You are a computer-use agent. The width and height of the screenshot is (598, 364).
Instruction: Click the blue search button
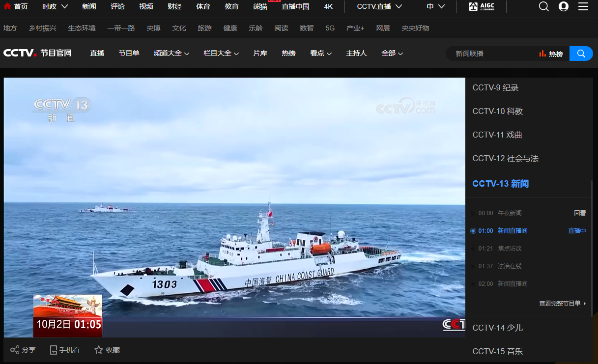click(x=581, y=54)
